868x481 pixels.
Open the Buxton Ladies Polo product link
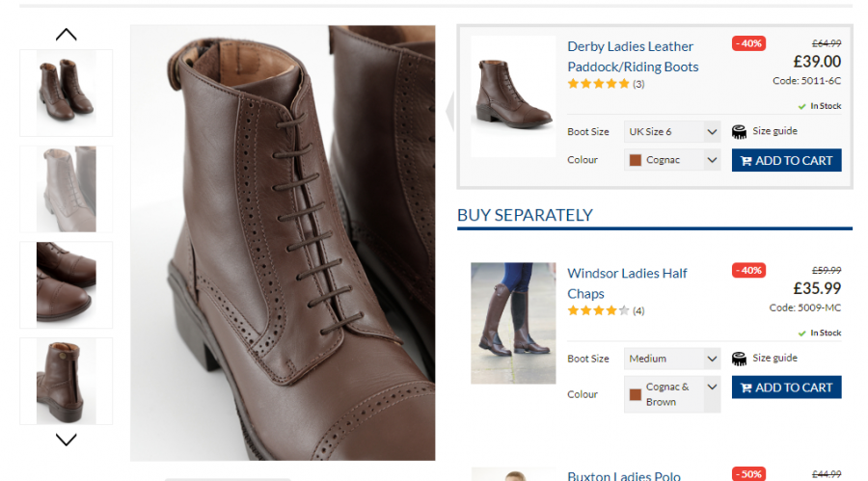coord(623,475)
